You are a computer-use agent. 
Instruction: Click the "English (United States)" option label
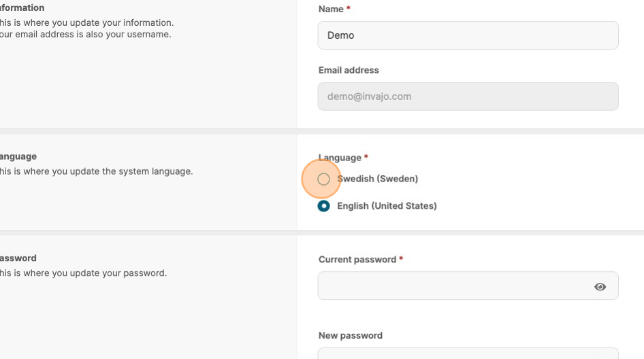(387, 206)
